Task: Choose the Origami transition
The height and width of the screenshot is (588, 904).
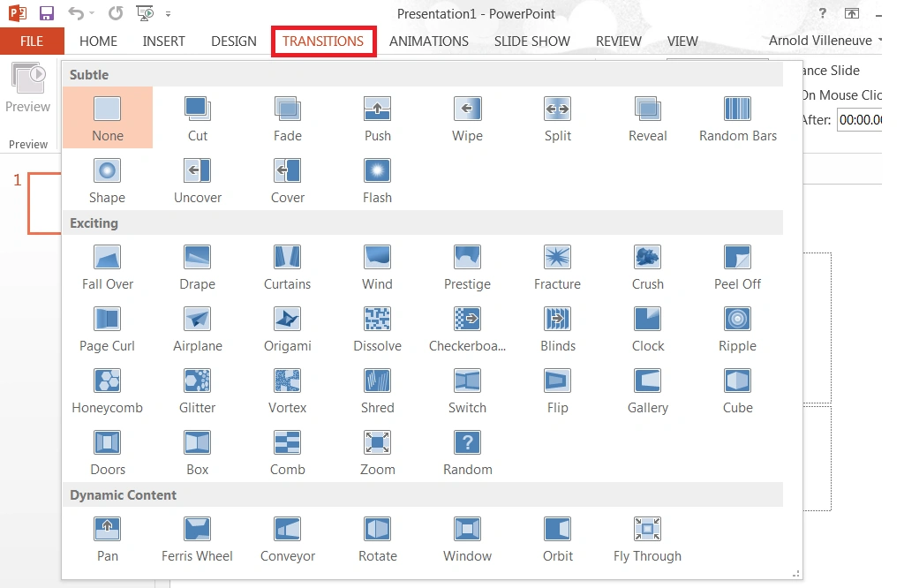Action: click(287, 328)
